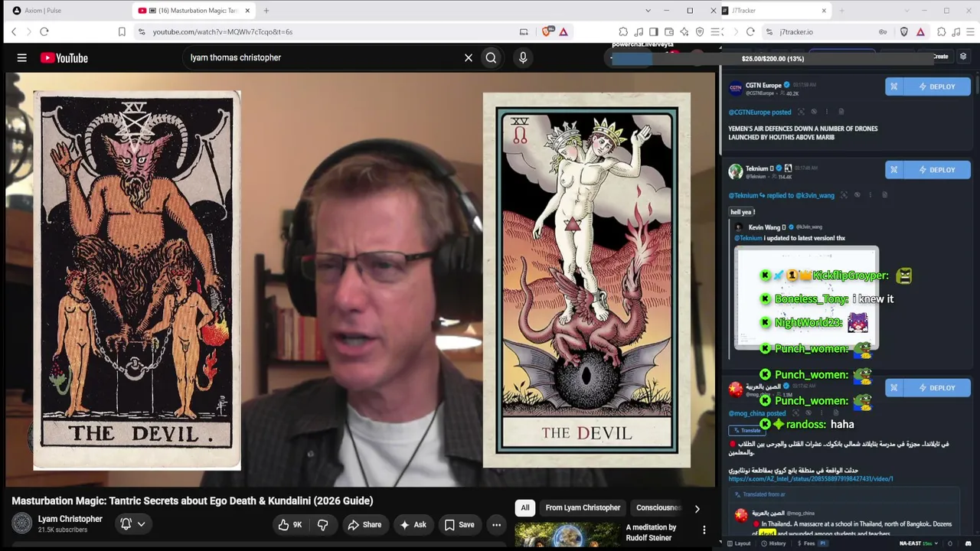Viewport: 980px width, 551px height.
Task: Hide the Teknium post with eye icon
Action: tap(857, 195)
